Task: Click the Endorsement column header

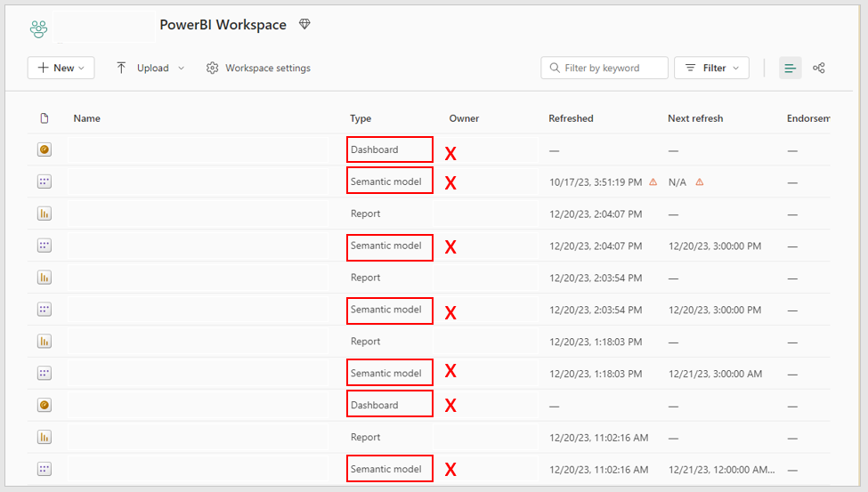Action: (x=808, y=118)
